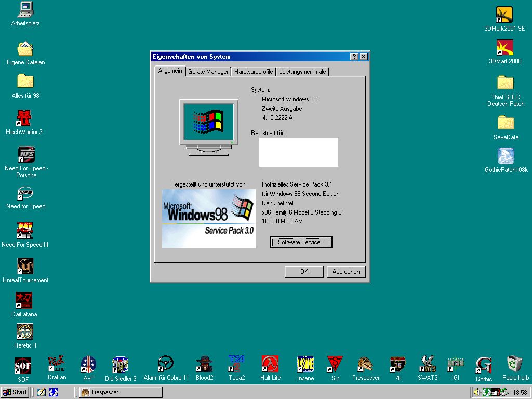Click the green shield tray icon
This screenshot has width=532, height=399.
(486, 392)
